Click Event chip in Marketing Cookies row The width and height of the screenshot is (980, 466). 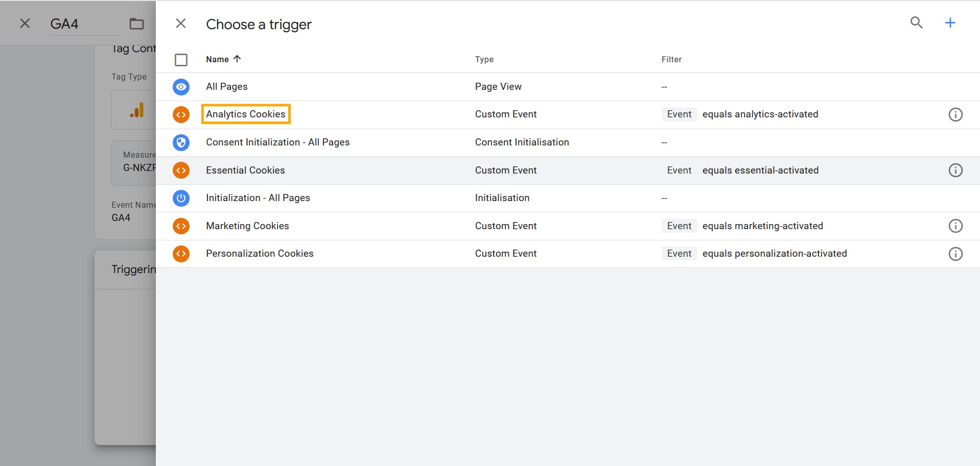679,226
